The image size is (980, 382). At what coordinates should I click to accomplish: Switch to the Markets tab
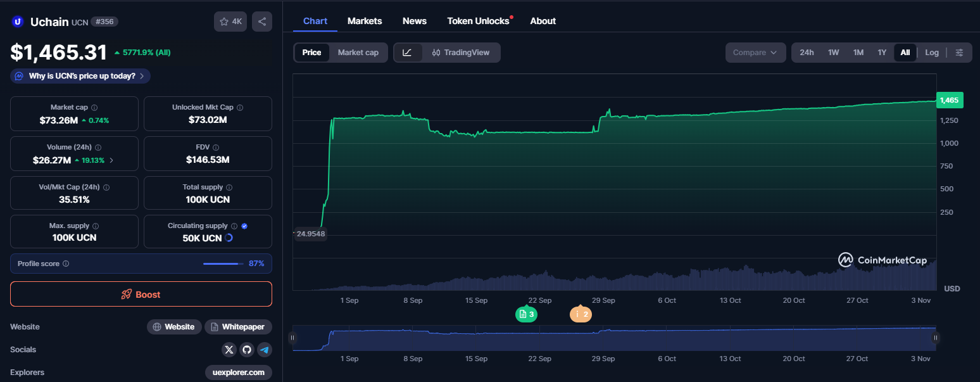point(365,20)
